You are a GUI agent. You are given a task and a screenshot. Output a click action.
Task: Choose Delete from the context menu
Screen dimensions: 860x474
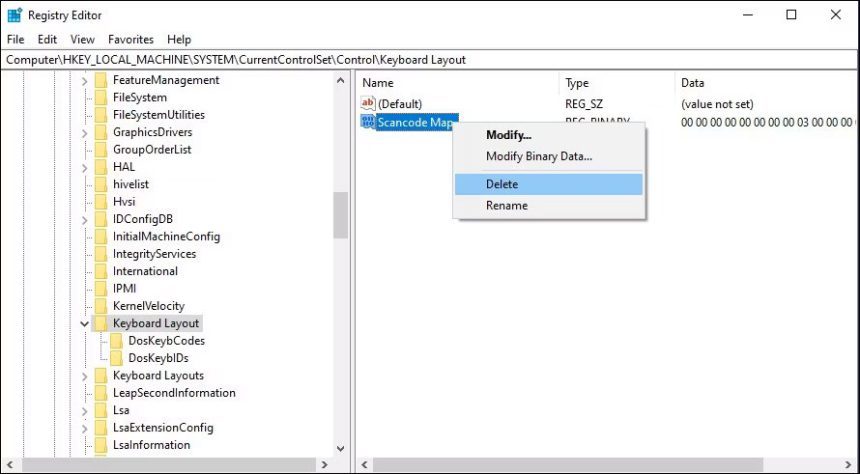(502, 184)
